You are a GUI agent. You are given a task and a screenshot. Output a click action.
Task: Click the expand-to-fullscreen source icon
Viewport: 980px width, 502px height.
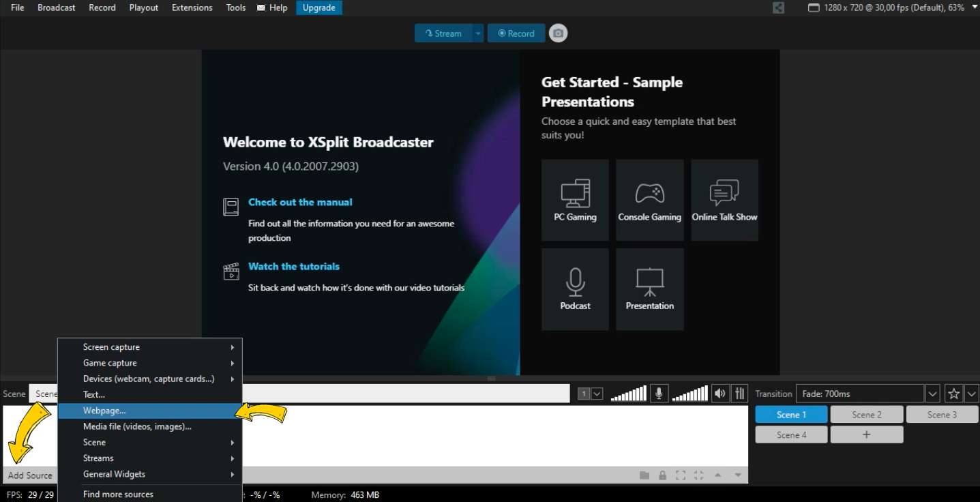click(x=680, y=475)
